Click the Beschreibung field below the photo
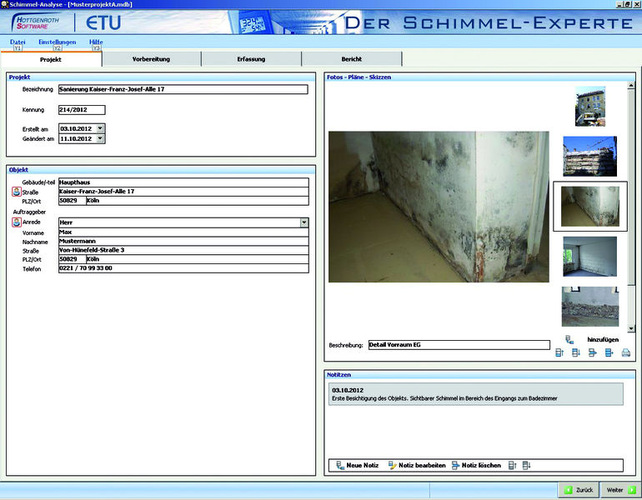The height and width of the screenshot is (500, 642). tap(458, 345)
